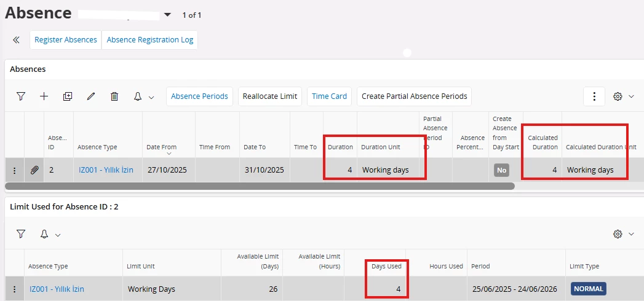Click Reallocate Limit button
644x301 pixels.
[270, 96]
